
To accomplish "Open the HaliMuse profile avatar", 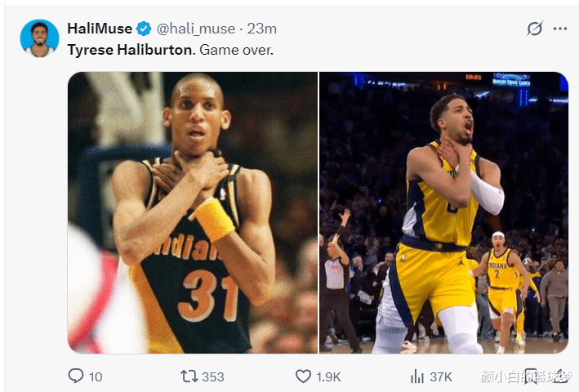I will point(39,38).
